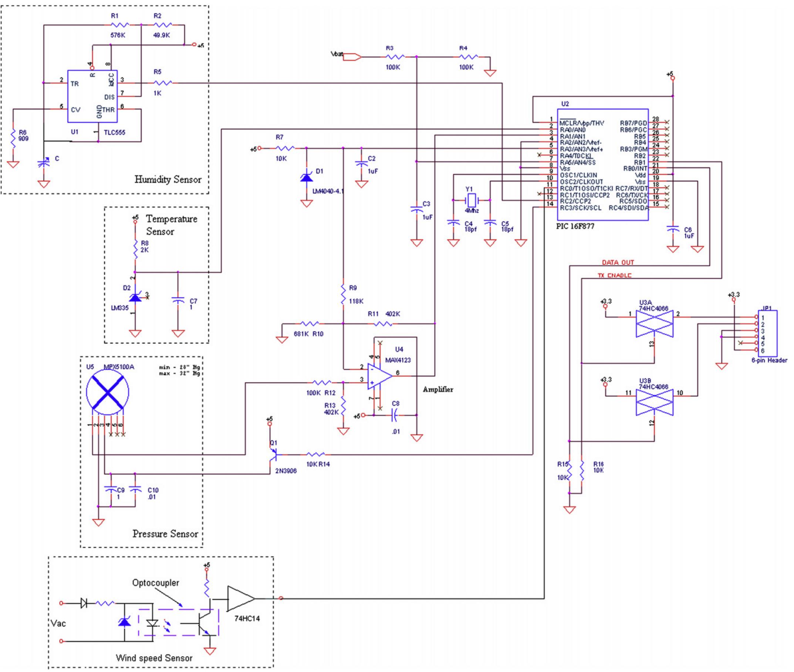
Task: Click the wind sensor zener diode symbol
Action: pos(125,622)
